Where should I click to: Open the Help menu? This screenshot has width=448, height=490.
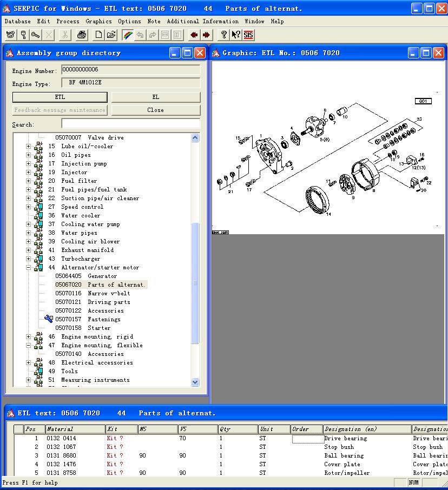tap(277, 21)
